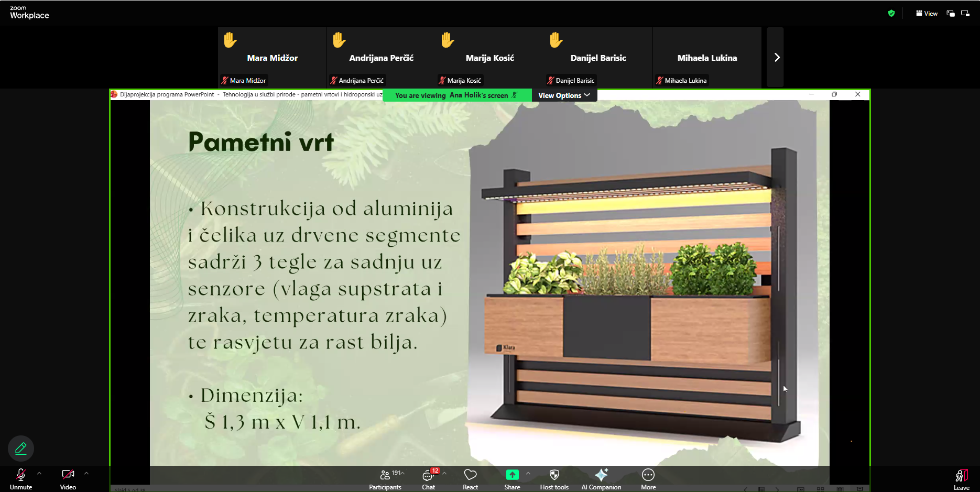
Task: Click the green Share screen button
Action: [512, 478]
